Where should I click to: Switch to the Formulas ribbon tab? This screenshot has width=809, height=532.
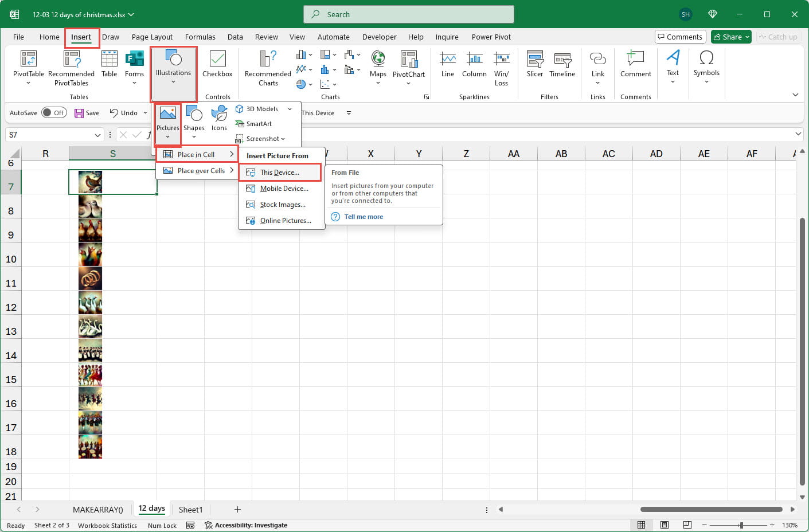pos(200,37)
